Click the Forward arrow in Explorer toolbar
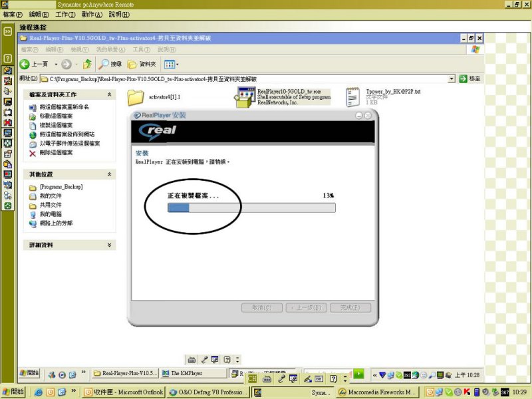This screenshot has width=532, height=399. click(x=66, y=64)
